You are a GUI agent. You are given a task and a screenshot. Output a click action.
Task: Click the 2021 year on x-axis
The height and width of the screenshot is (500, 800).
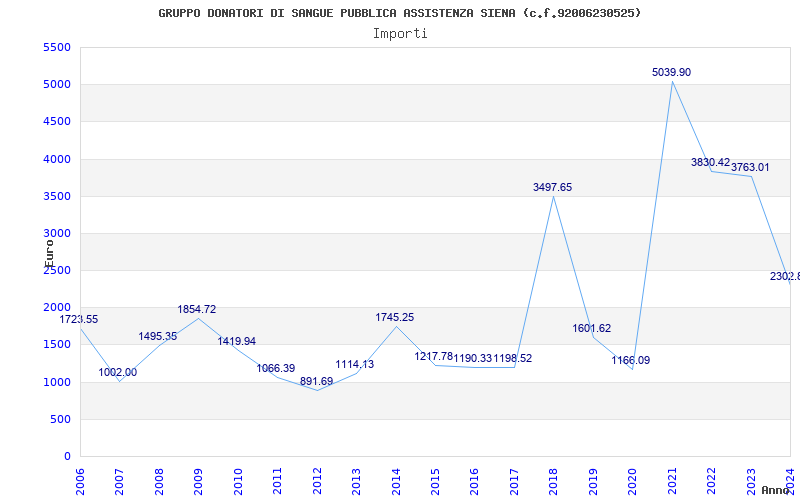tap(672, 479)
